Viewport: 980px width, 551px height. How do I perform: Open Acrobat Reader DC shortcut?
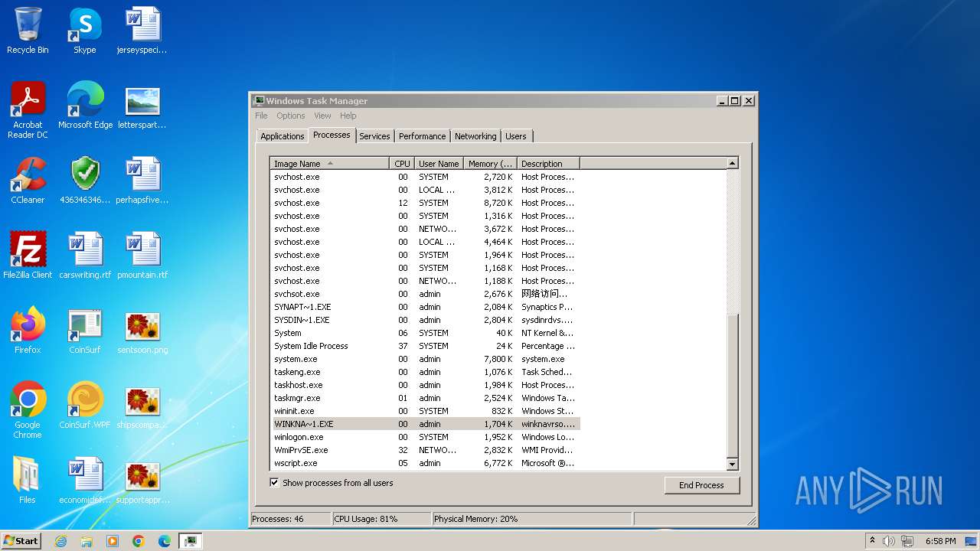point(28,110)
